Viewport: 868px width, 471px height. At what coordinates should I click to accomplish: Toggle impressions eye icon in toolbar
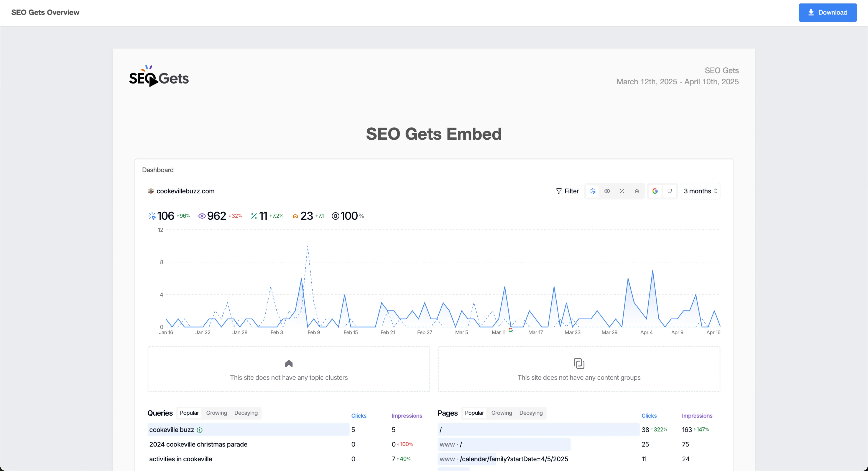point(607,191)
